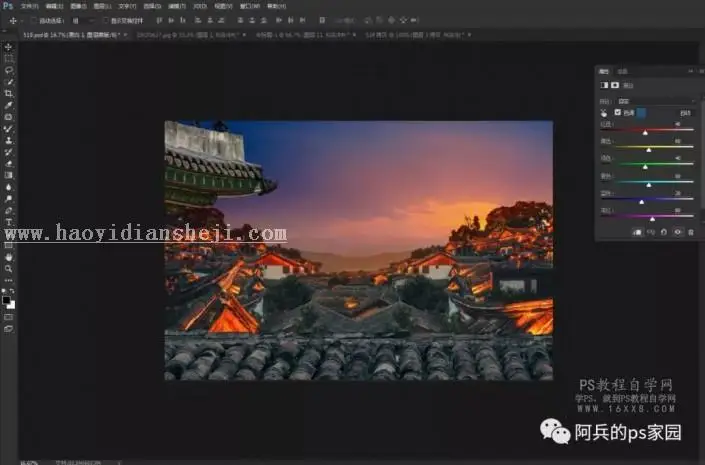Select the Spot Healing Brush tool
The image size is (705, 465).
coord(8,117)
